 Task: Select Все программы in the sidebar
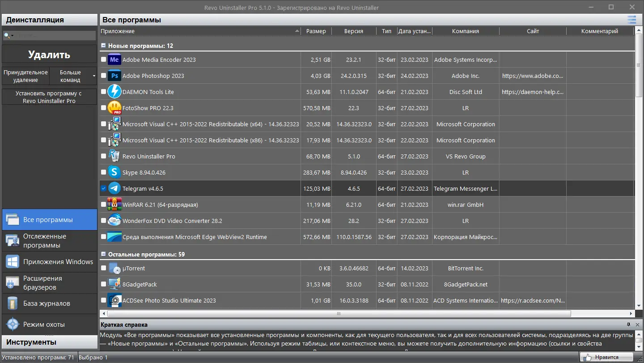click(49, 220)
